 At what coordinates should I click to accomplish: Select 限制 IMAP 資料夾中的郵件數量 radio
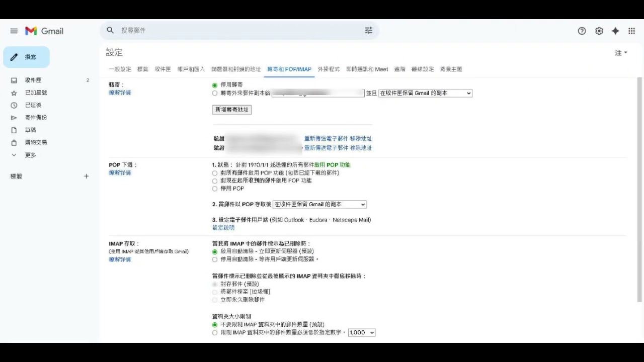click(x=215, y=333)
